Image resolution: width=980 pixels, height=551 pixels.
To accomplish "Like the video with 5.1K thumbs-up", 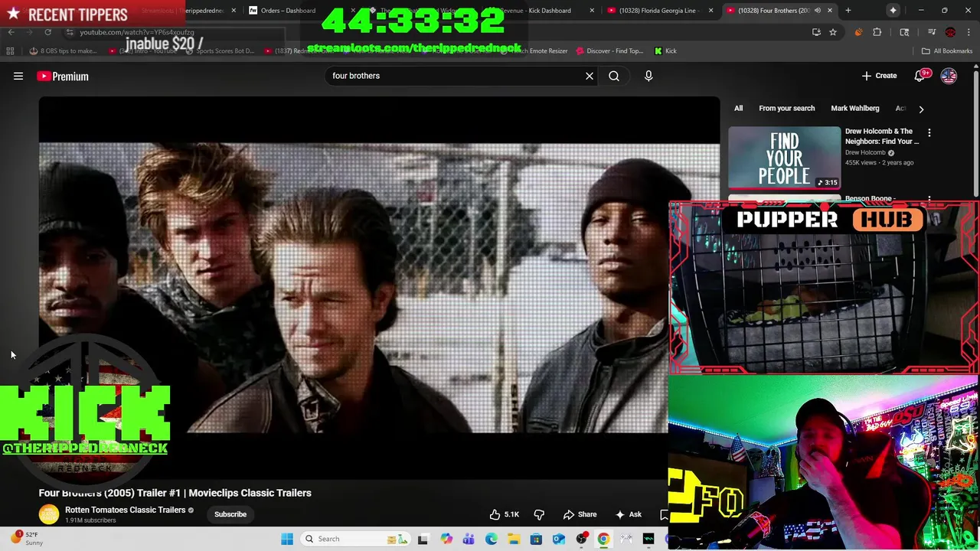I will [504, 514].
